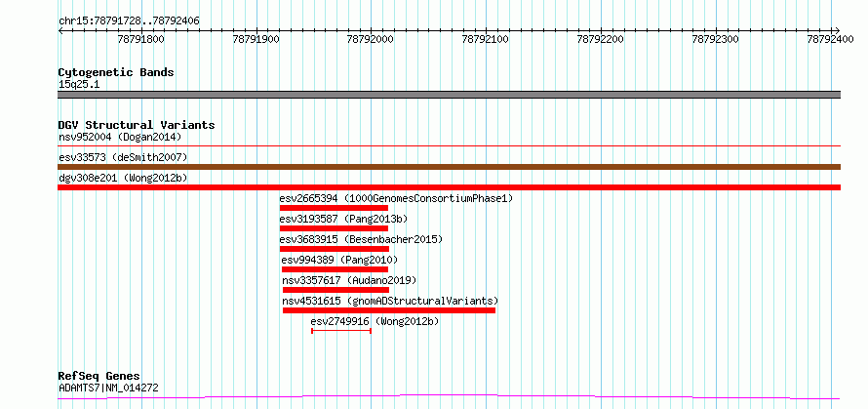The image size is (868, 409).
Task: Click the long red nsv4531615 variant bar
Action: [389, 310]
